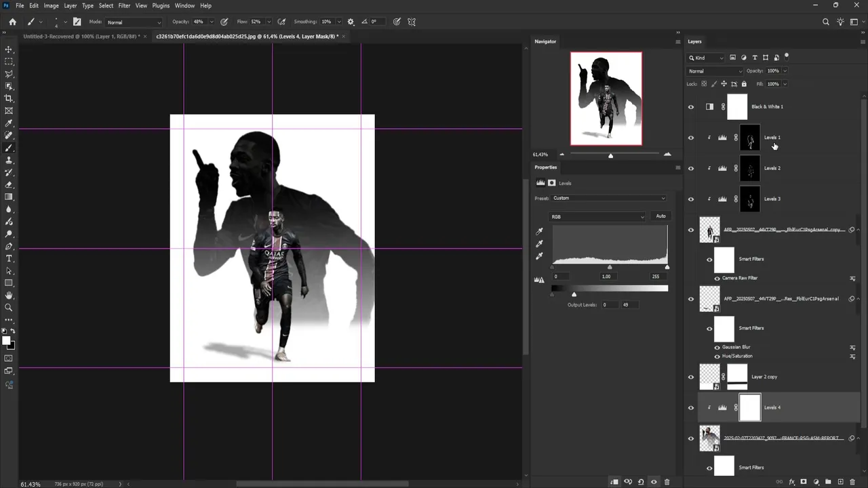This screenshot has width=868, height=488.
Task: Open the layer Fill dropdown arrow
Action: (785, 84)
